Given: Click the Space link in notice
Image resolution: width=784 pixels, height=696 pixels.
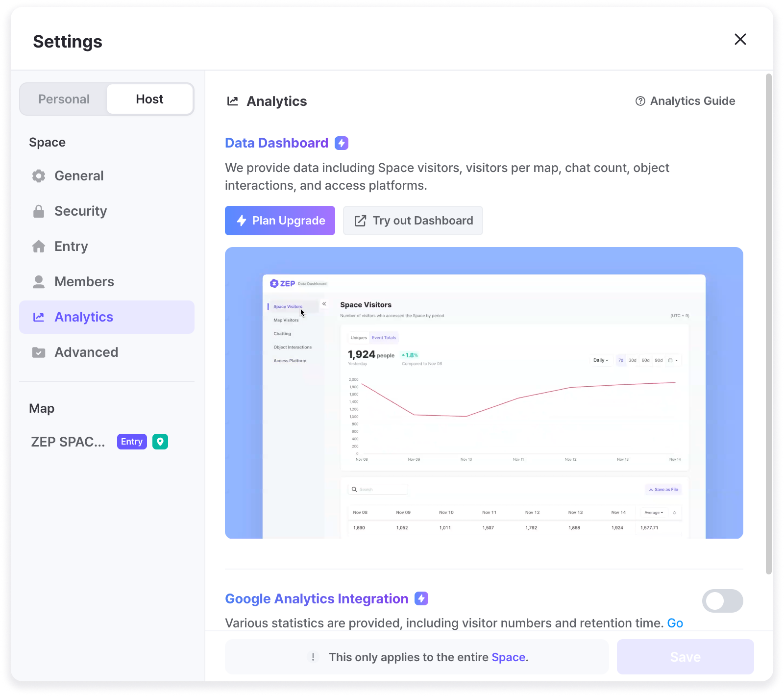Looking at the screenshot, I should [x=508, y=657].
